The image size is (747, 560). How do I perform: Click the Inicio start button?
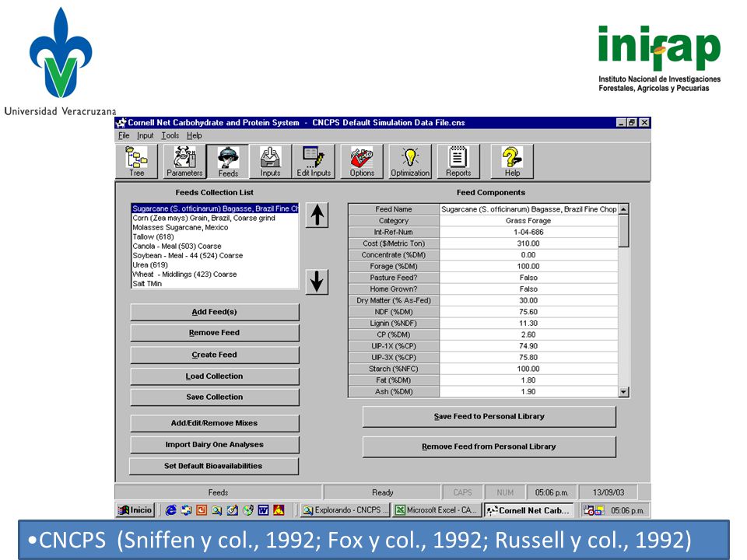(135, 510)
